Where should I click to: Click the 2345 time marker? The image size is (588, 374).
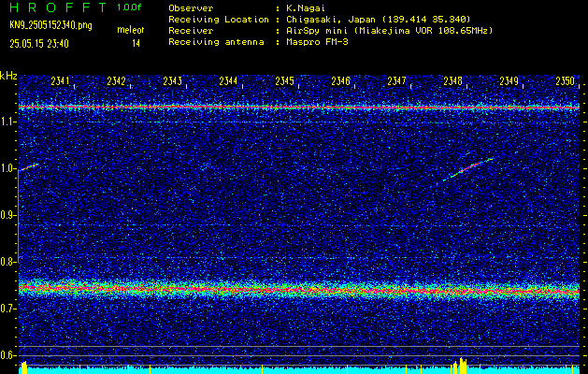pos(284,81)
